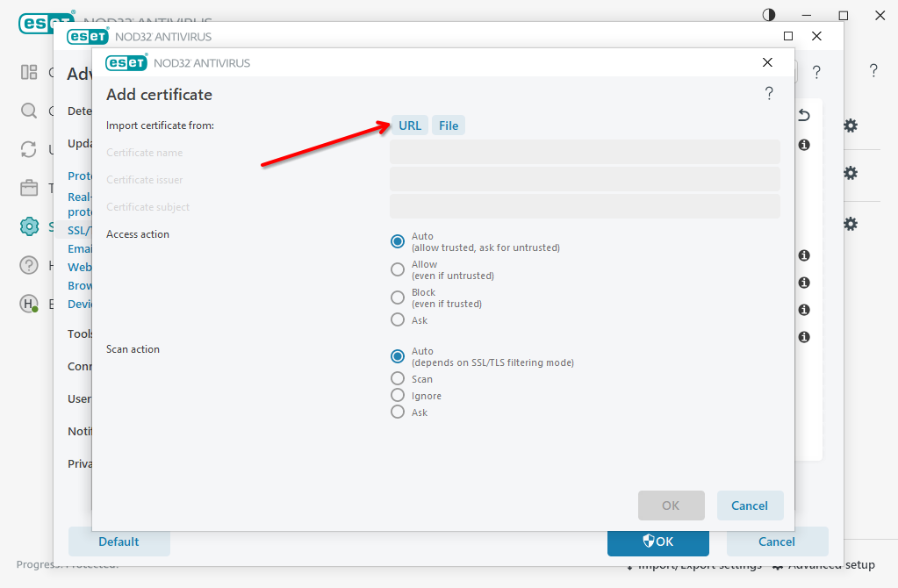The image size is (898, 588).
Task: Click Default button in Advanced setup window
Action: pos(119,541)
